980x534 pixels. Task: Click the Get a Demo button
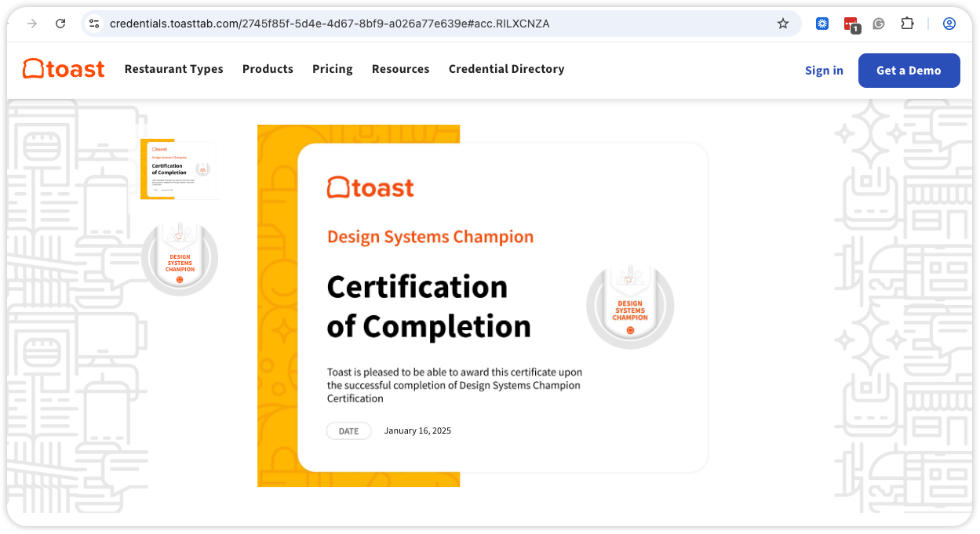[x=909, y=71]
